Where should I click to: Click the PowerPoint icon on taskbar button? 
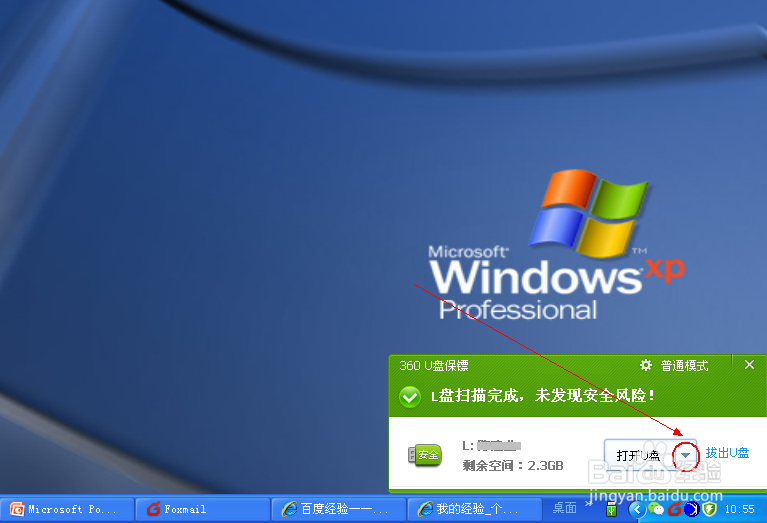17,509
